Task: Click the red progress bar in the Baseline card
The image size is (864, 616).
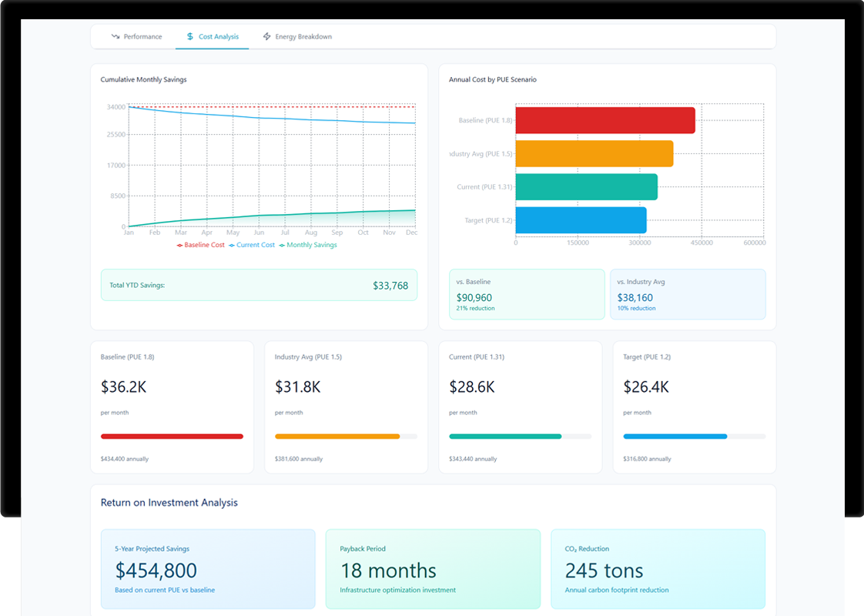Action: 172,436
